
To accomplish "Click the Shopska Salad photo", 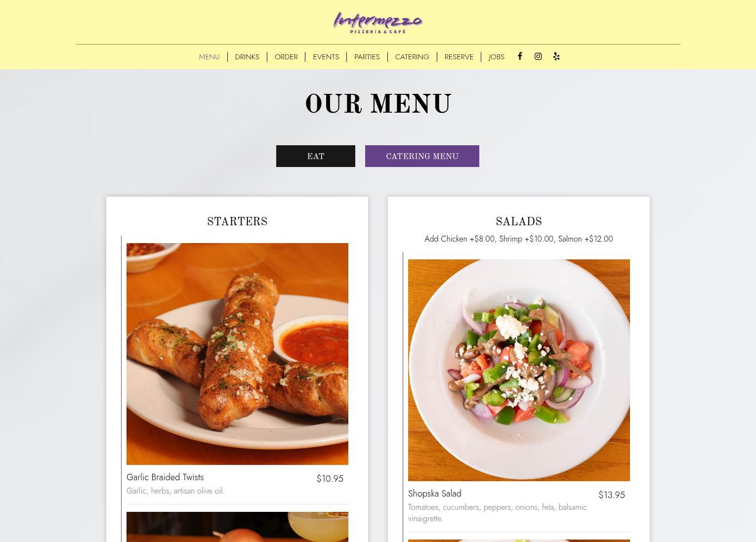I will pos(519,370).
